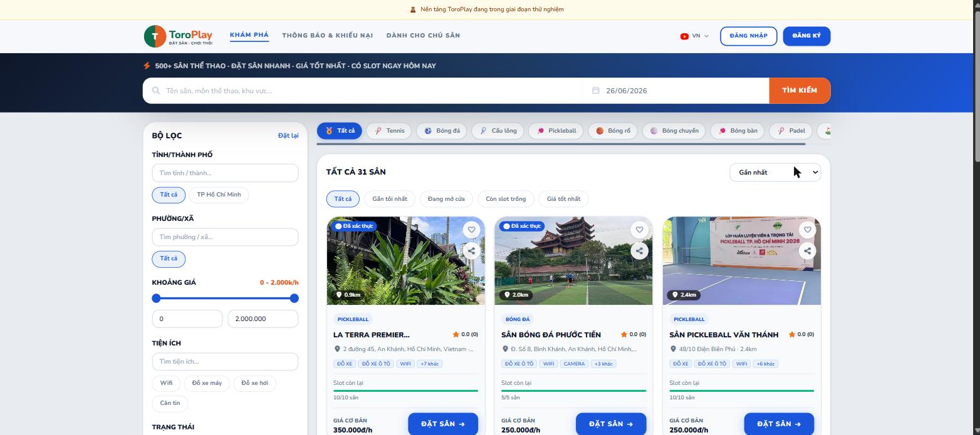Viewport: 980px width, 435px height.
Task: Toggle the Còn slot trống quick filter
Action: coord(506,199)
